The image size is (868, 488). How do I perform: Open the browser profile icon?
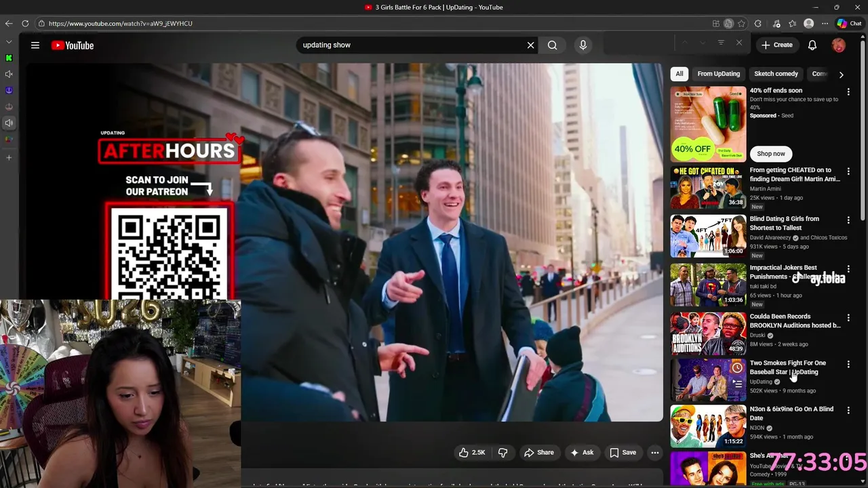[808, 24]
